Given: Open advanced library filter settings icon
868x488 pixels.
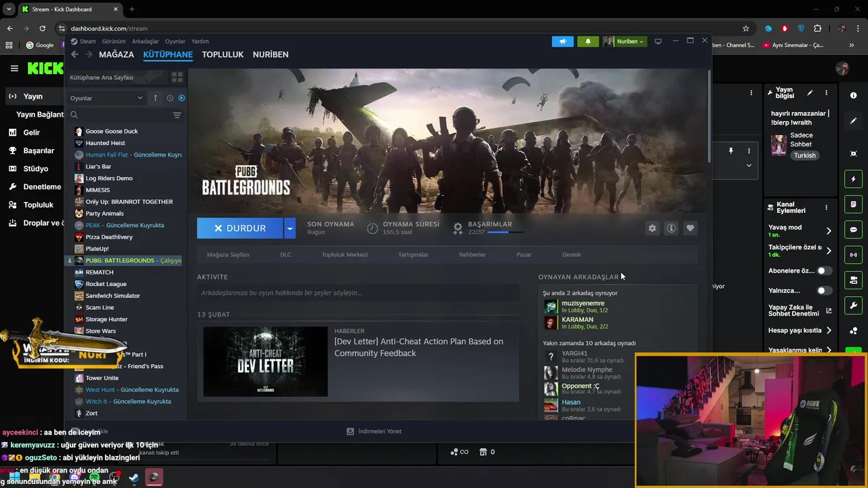Looking at the screenshot, I should tap(177, 115).
